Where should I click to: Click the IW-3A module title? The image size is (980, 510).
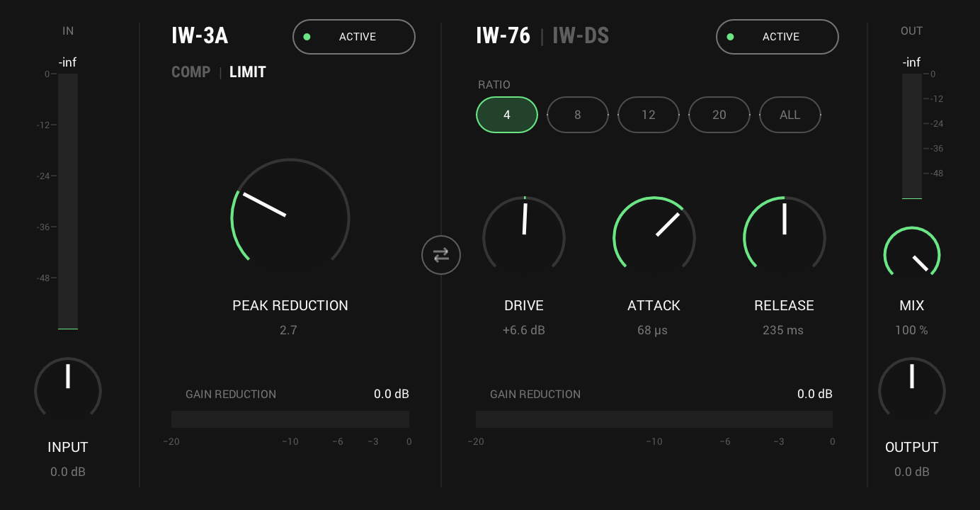200,36
